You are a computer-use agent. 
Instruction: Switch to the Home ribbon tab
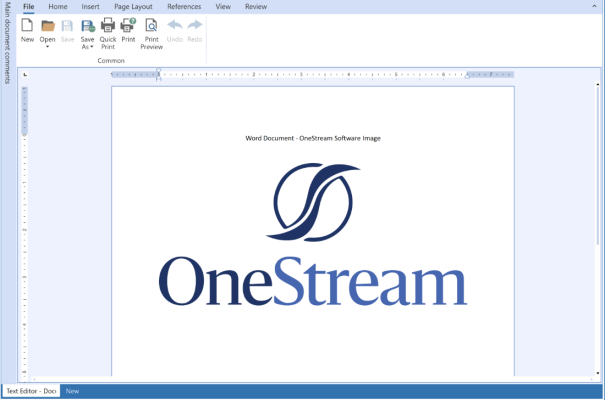click(58, 6)
